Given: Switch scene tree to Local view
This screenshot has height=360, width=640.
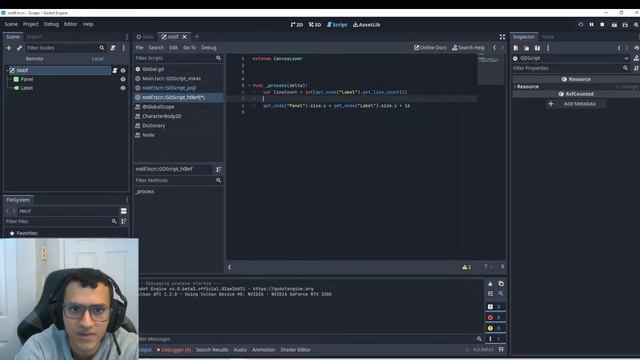Looking at the screenshot, I should [x=98, y=59].
